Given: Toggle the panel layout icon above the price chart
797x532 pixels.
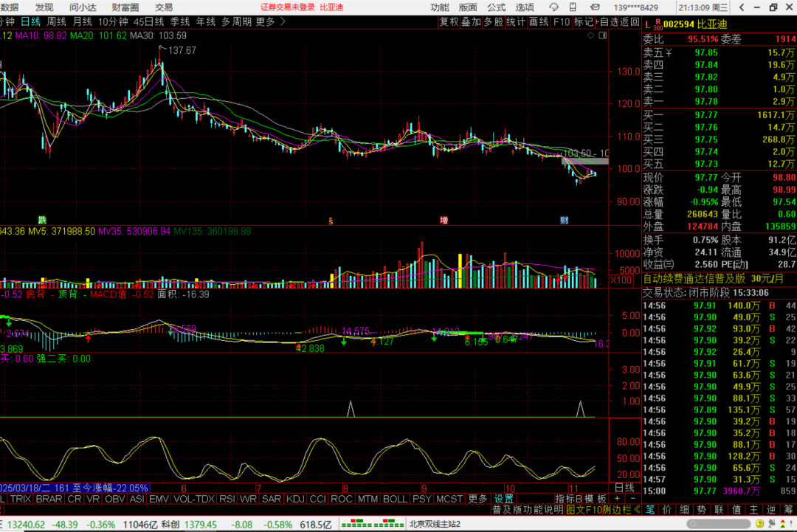Looking at the screenshot, I should 603,35.
